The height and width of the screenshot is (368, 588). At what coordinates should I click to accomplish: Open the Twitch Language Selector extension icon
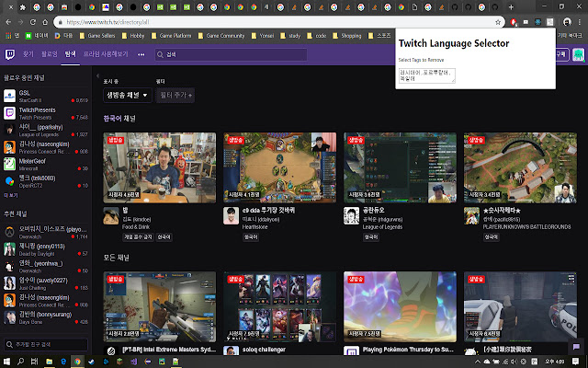point(549,22)
